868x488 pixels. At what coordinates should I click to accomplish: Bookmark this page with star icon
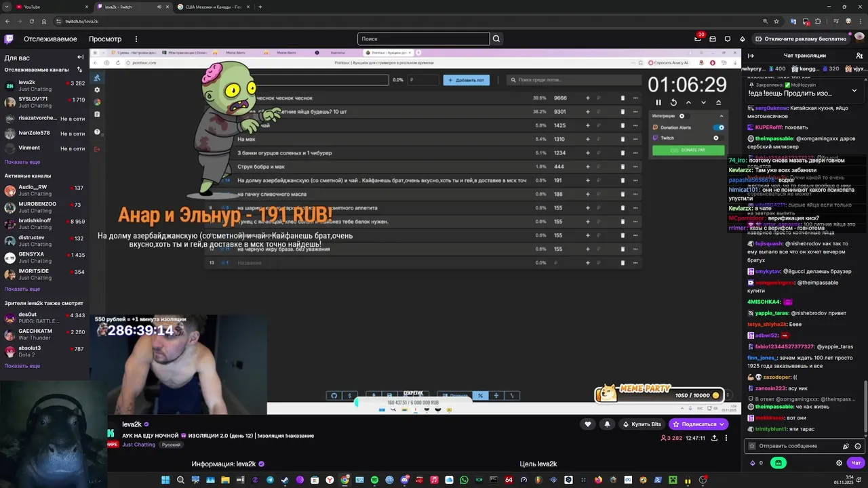click(776, 21)
